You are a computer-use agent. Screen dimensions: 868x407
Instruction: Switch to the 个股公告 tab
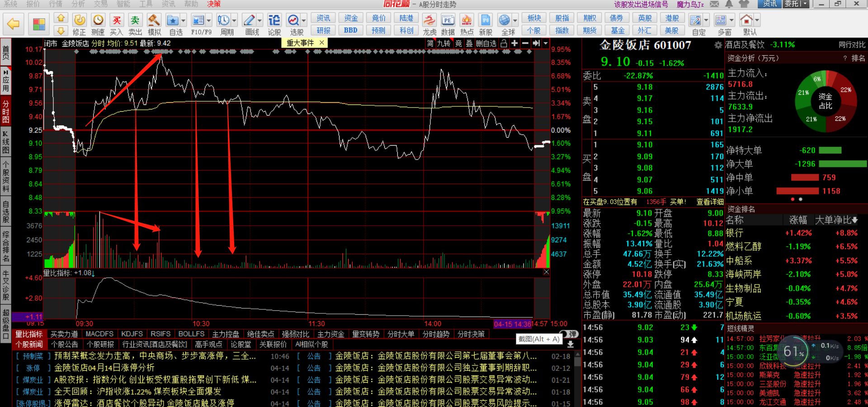65,345
